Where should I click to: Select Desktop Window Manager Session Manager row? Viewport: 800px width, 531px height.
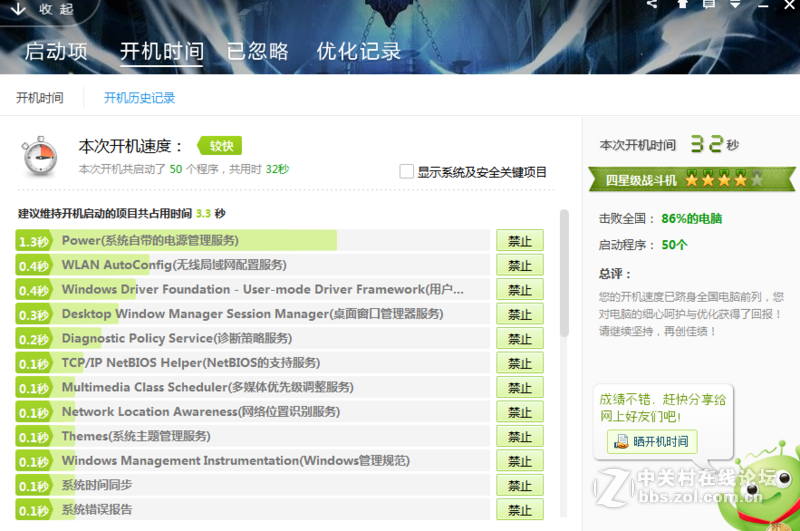pyautogui.click(x=253, y=314)
